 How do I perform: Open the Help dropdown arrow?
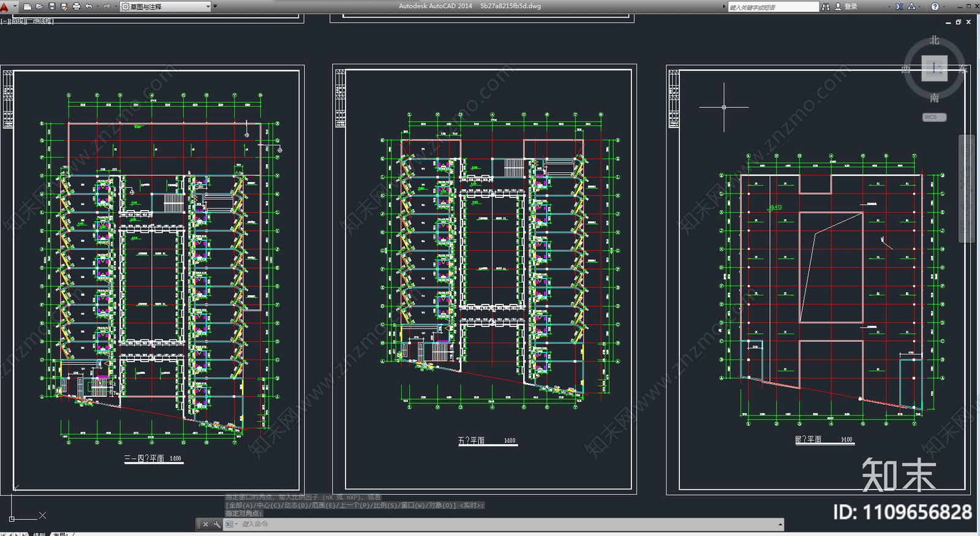click(943, 7)
